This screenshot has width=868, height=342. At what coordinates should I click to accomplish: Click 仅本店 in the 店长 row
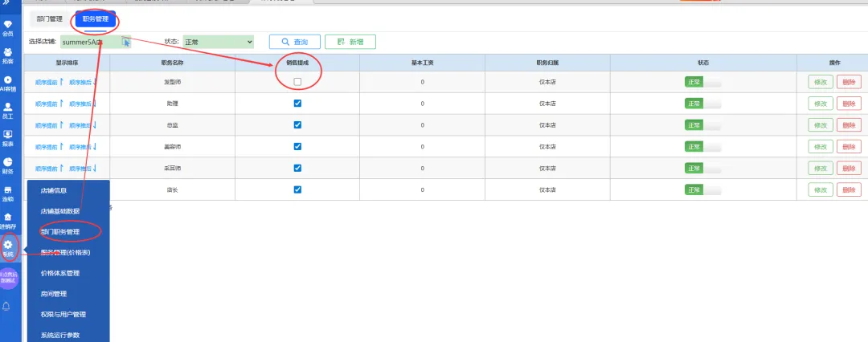547,189
